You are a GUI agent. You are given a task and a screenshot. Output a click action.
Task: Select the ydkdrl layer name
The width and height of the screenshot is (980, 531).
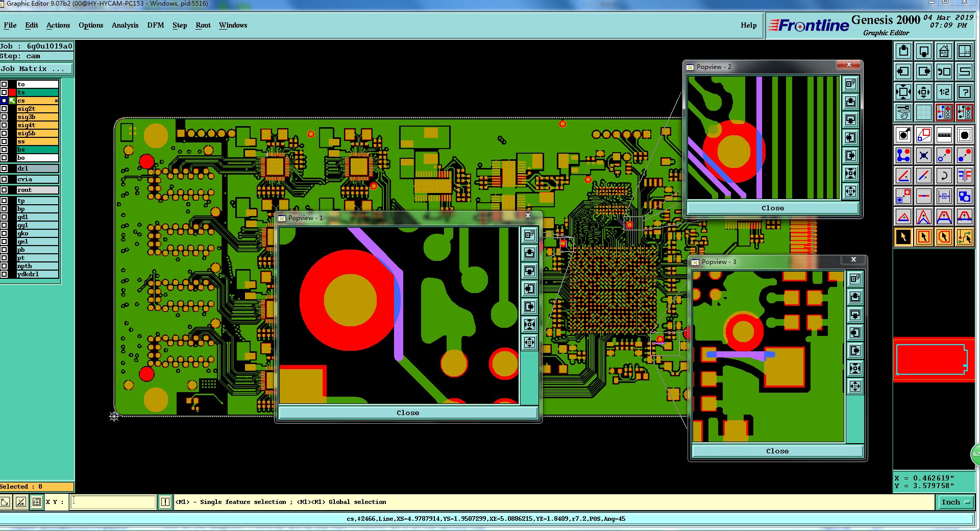[x=37, y=274]
